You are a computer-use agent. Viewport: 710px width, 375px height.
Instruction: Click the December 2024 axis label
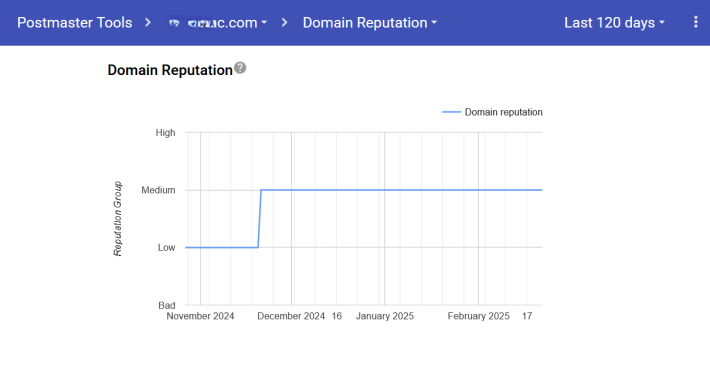click(291, 316)
